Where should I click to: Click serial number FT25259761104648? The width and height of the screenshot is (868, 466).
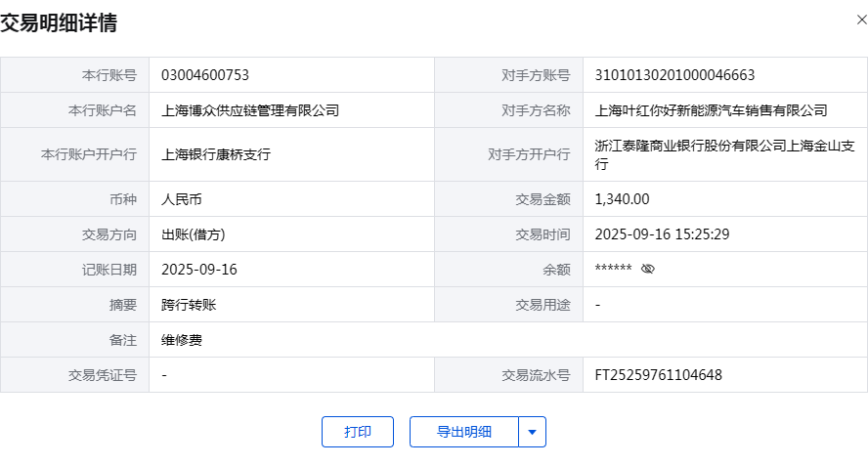(x=658, y=375)
